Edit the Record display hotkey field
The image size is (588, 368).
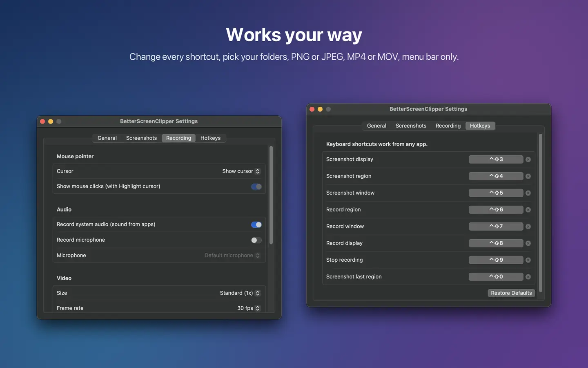(496, 243)
